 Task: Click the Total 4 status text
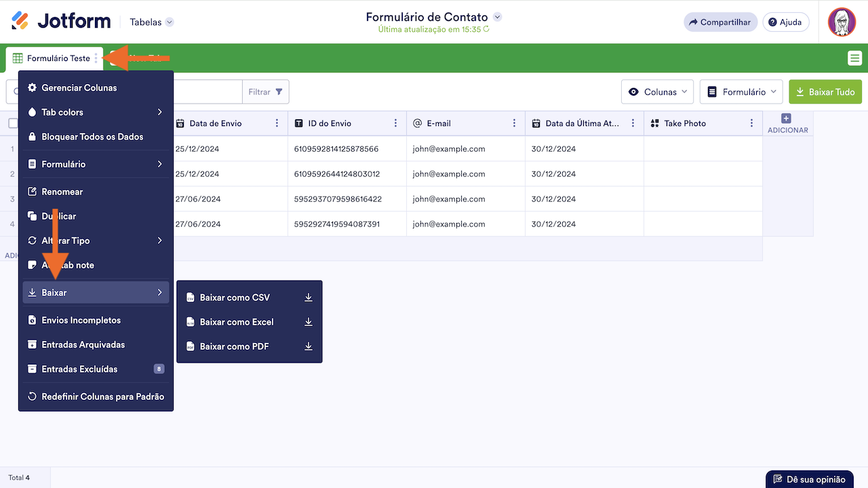[19, 478]
